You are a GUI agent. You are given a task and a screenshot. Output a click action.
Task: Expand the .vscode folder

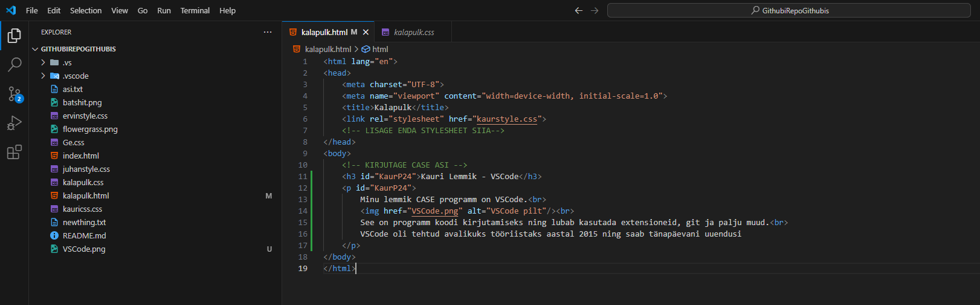coord(43,76)
